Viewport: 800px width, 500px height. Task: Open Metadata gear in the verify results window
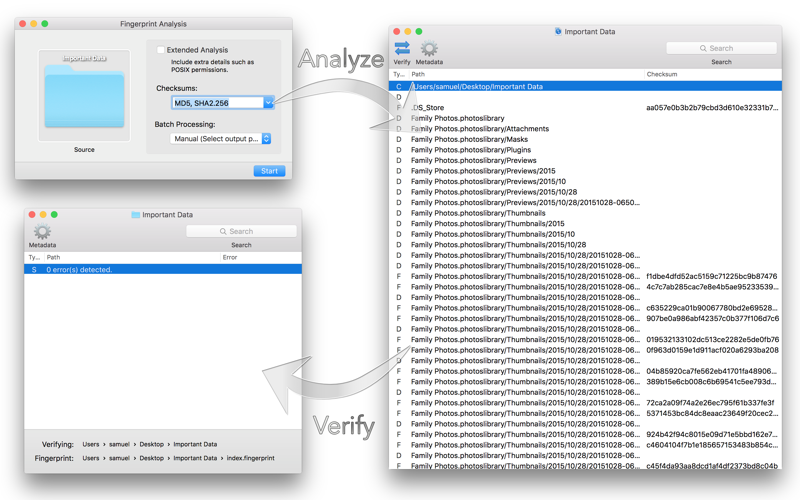click(42, 232)
